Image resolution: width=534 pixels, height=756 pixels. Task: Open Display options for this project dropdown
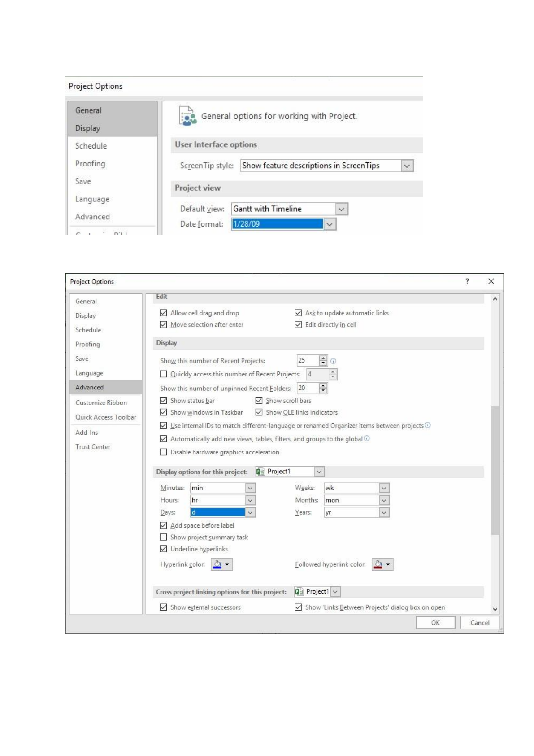coord(319,472)
